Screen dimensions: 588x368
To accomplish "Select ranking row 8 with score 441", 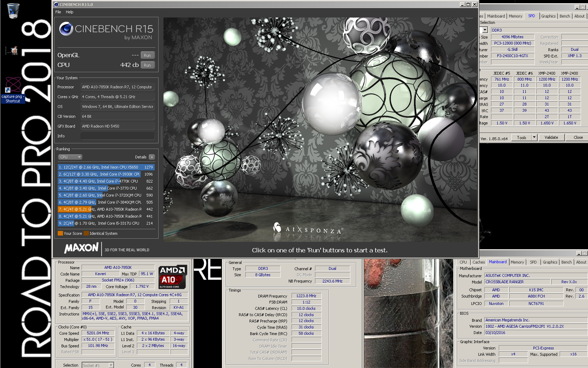I will click(x=106, y=216).
